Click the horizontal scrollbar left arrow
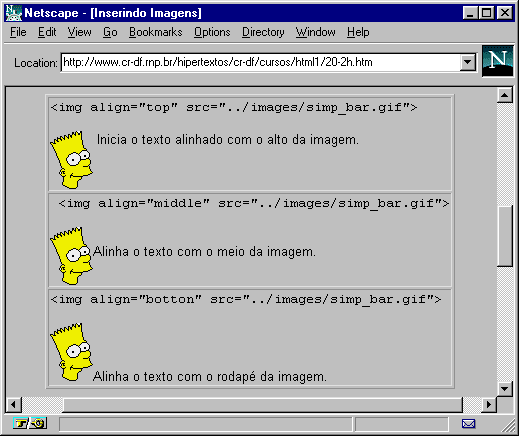519x436 pixels. pos(14,405)
